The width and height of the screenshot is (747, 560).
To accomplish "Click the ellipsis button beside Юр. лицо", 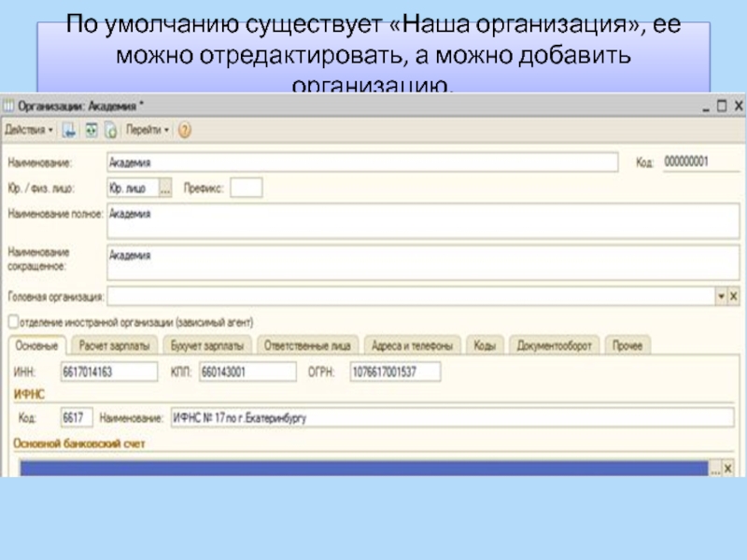I will click(165, 188).
